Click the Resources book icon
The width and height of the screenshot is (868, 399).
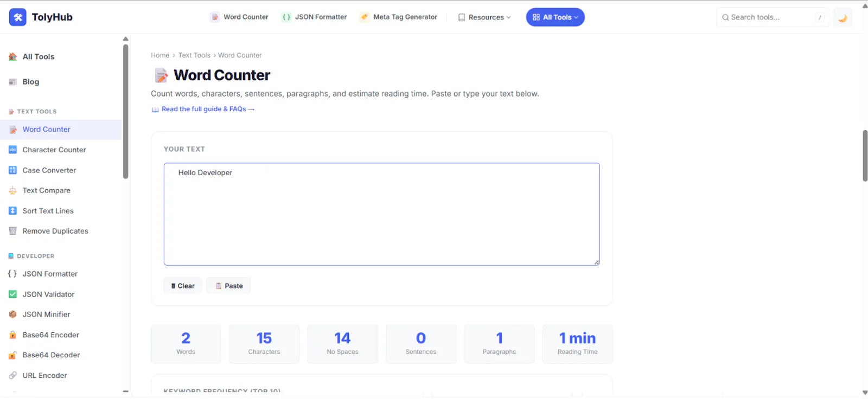[462, 17]
